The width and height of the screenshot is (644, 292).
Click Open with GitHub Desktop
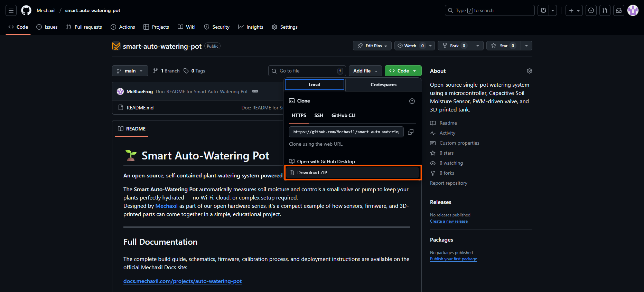(x=353, y=162)
